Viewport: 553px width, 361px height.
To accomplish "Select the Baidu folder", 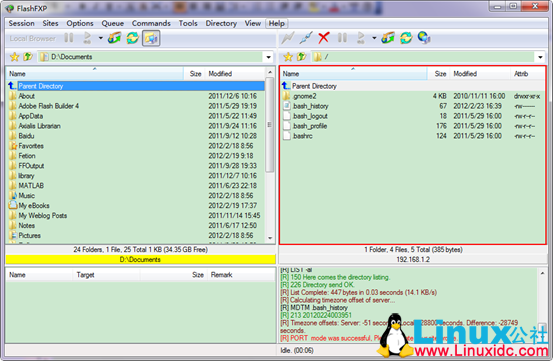I will (26, 136).
